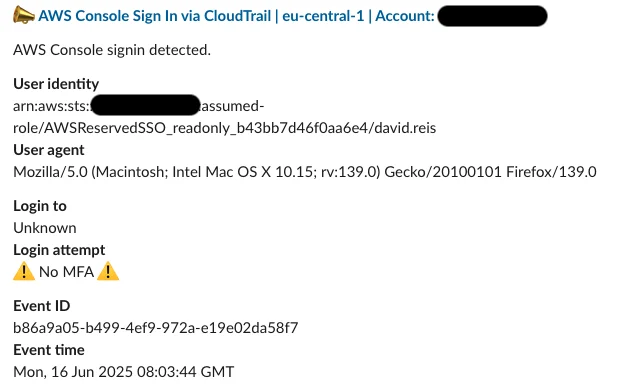Click the event ID b86a9a05-b499 value
The width and height of the screenshot is (628, 390).
pos(156,328)
